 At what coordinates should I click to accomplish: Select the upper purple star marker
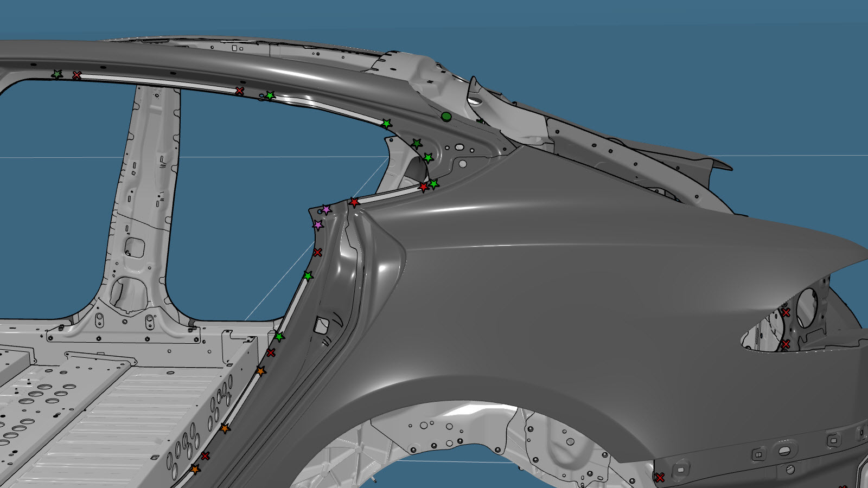(x=326, y=209)
